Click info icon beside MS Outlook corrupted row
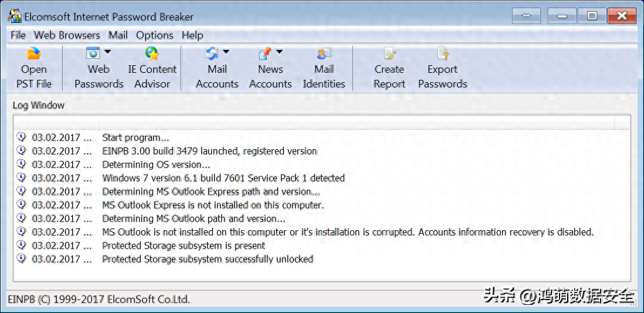The height and width of the screenshot is (313, 644). pos(21,231)
